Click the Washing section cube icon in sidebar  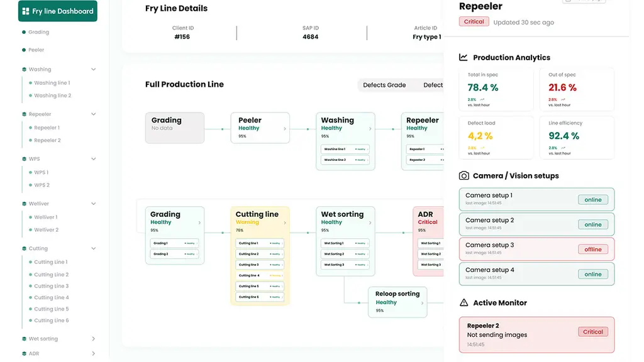[x=24, y=69]
